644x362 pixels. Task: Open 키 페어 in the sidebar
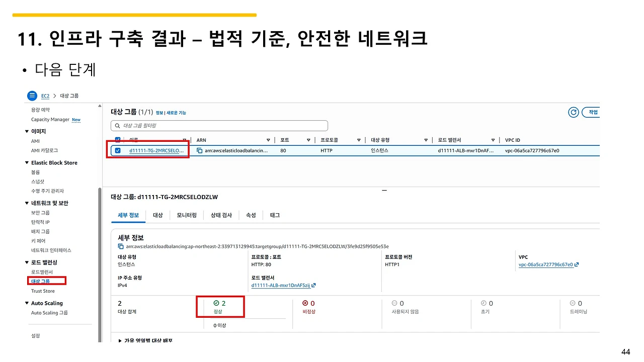coord(38,241)
